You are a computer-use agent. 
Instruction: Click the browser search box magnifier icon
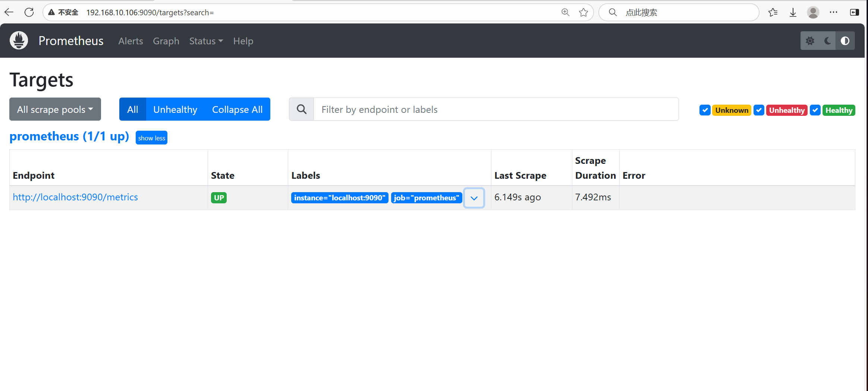click(613, 12)
